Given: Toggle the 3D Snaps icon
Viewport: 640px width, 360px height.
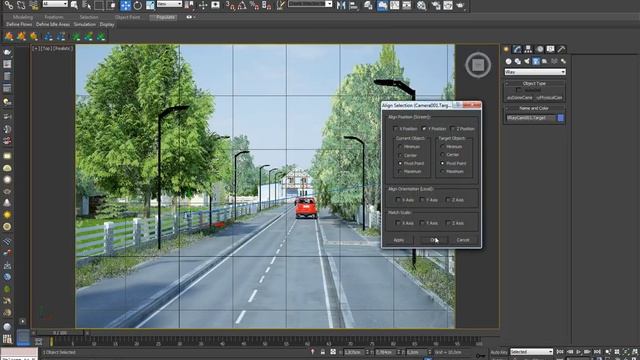Looking at the screenshot, I should (x=231, y=5).
